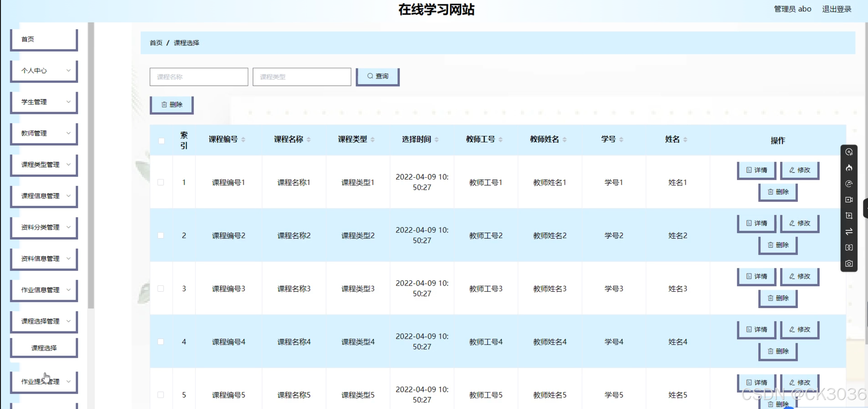Focus the 课程名称 search input field

(x=199, y=77)
